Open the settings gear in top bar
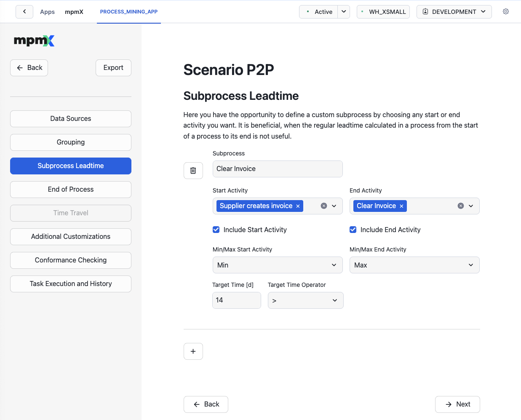This screenshot has width=521, height=420. 506,12
